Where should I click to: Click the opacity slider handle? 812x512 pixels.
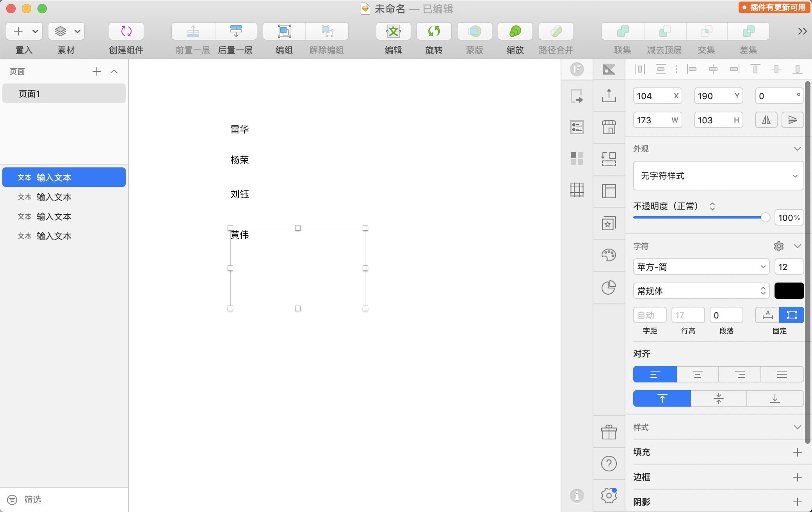[x=766, y=217]
